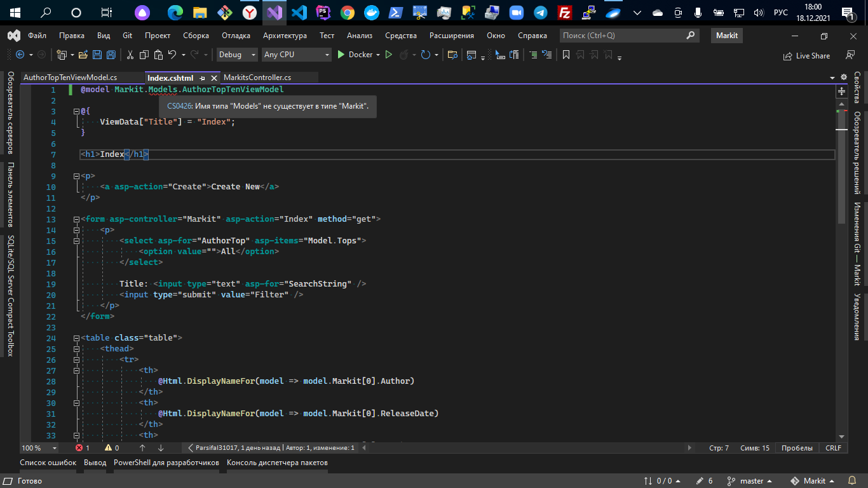
Task: Open the Вывод panel tab
Action: click(x=95, y=463)
